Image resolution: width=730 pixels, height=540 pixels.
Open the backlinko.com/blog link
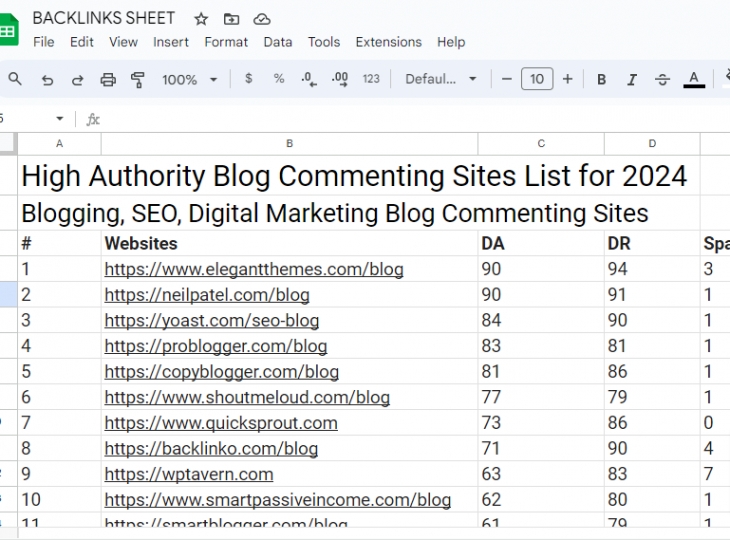(211, 448)
